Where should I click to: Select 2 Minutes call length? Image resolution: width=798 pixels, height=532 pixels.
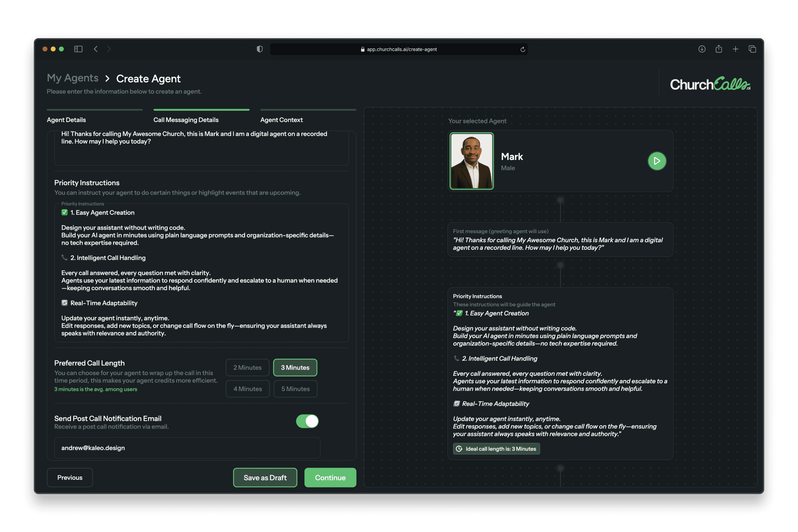tap(247, 367)
